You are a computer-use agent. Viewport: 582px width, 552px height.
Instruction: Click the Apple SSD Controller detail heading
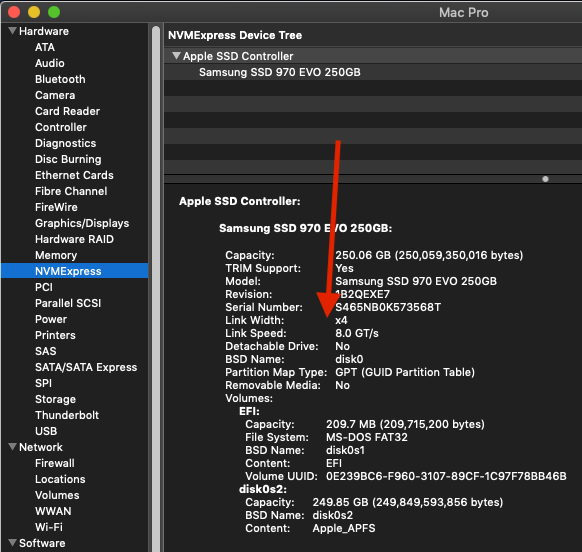[239, 201]
